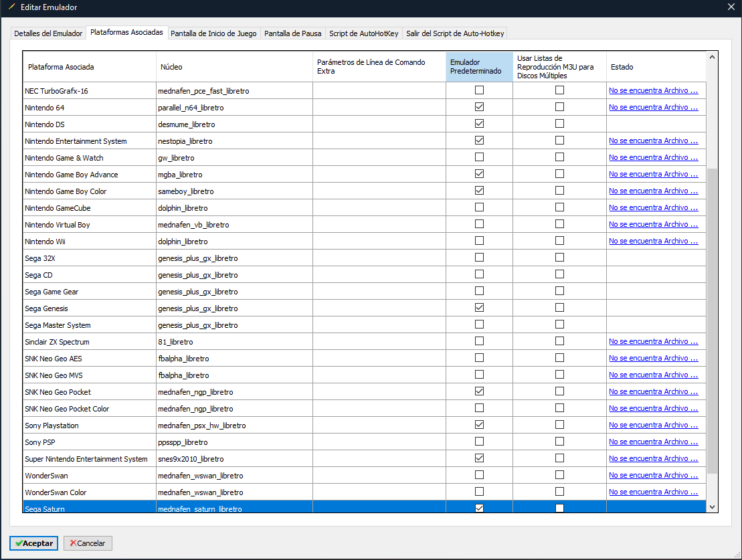Switch to the Pantalla de Pausa tab
Screen dimensions: 742x560
[x=293, y=33]
